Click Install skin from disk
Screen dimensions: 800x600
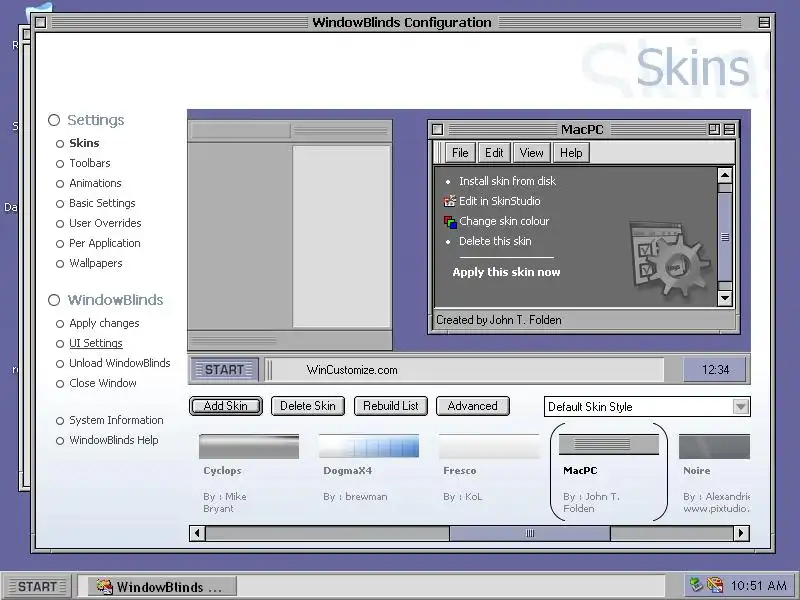507,181
